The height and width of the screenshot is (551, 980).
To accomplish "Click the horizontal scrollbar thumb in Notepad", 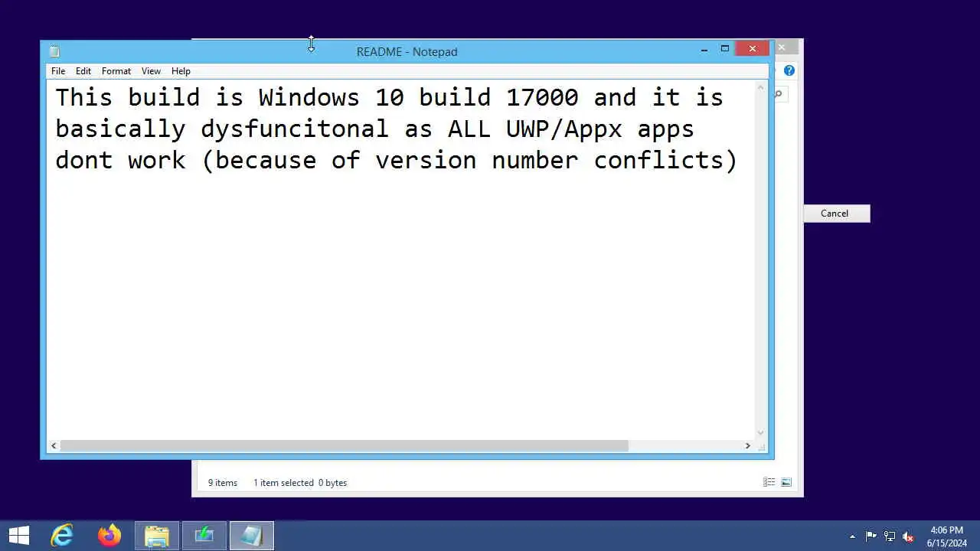I will tap(344, 445).
